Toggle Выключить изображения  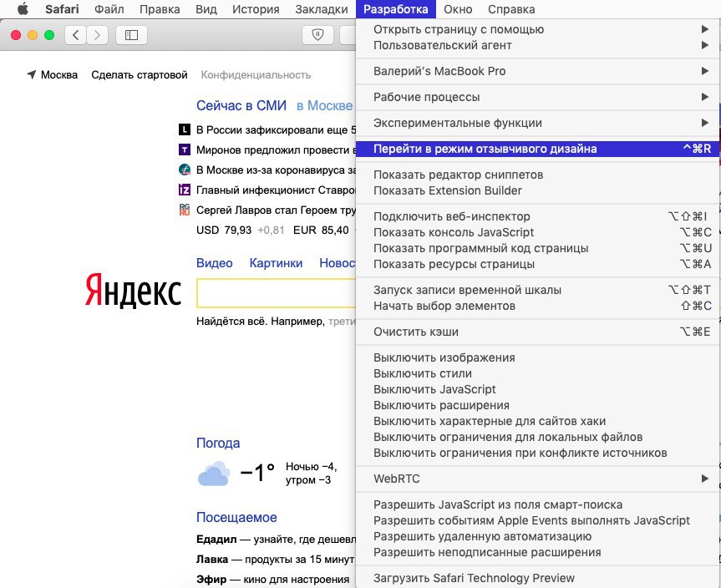click(537, 357)
